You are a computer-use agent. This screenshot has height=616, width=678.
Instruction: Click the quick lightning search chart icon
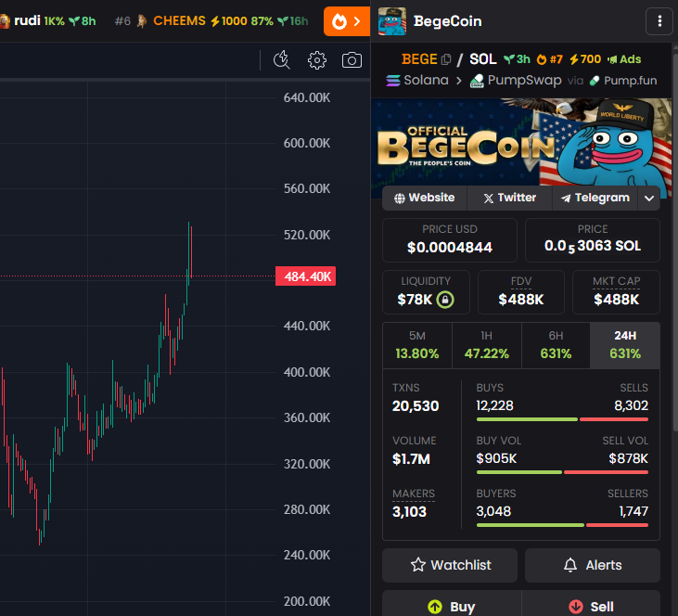point(282,60)
